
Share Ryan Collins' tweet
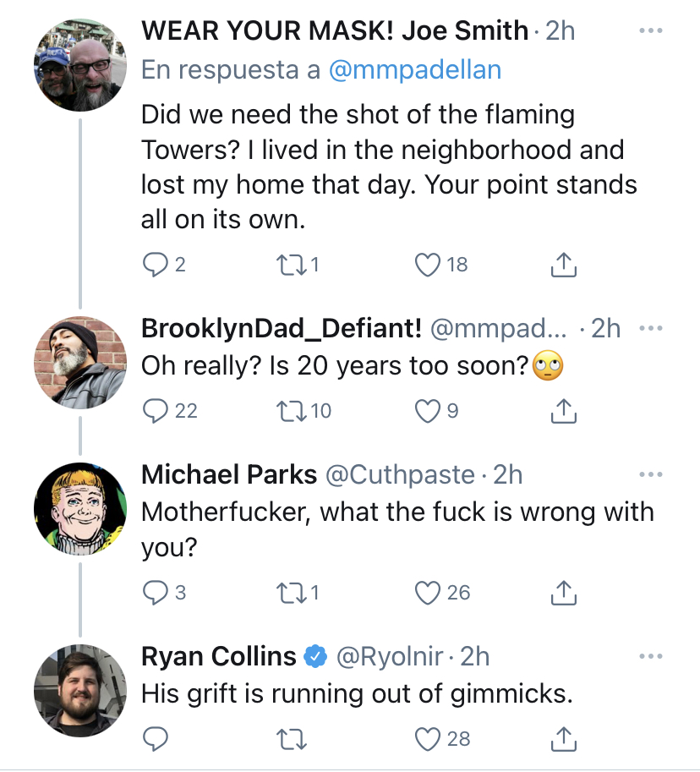[x=563, y=739]
